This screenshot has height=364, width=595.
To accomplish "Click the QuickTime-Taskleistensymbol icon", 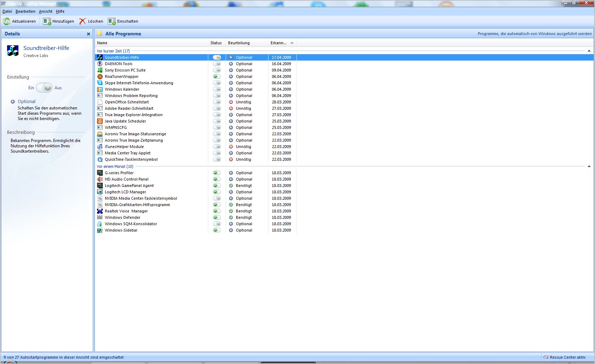I will point(100,159).
